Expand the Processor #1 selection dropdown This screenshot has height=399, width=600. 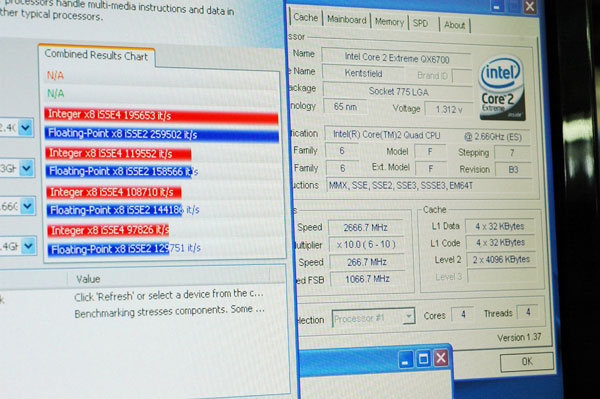click(373, 318)
